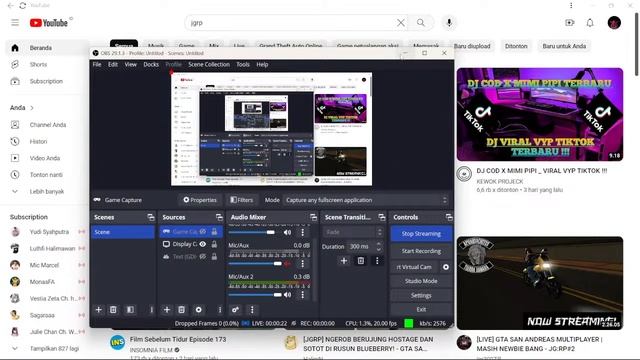The height and width of the screenshot is (360, 640).
Task: Pop out the Sources dock icon
Action: coord(219,217)
